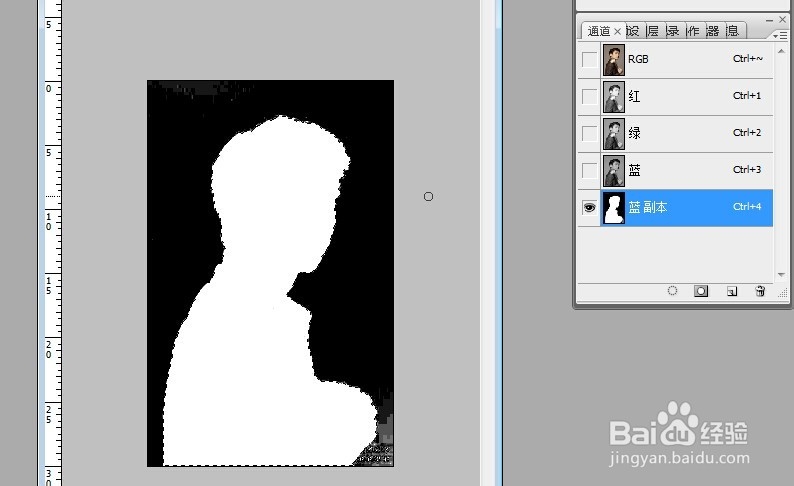Viewport: 794px width, 486px height.
Task: Click Save selection as channel icon
Action: 701,291
